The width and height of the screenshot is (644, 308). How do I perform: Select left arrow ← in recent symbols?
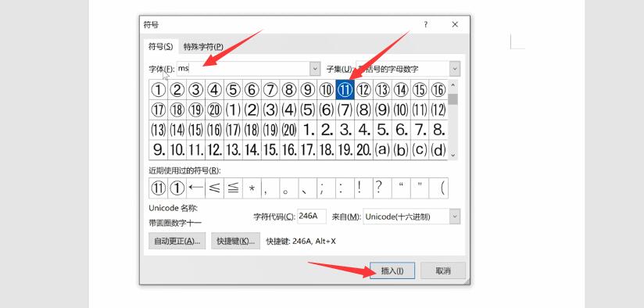click(x=196, y=188)
